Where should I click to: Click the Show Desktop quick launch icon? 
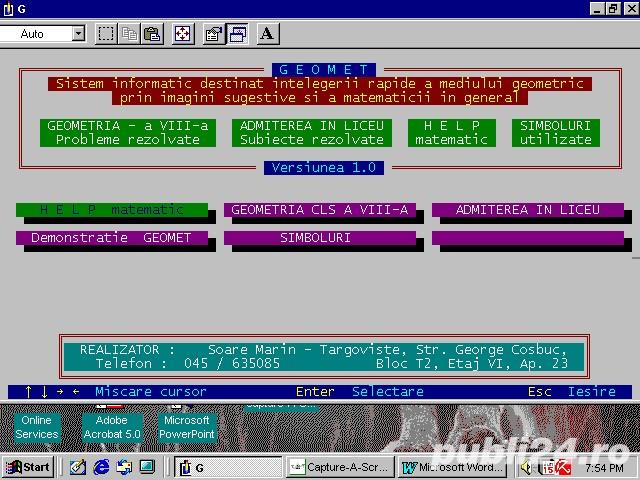pyautogui.click(x=147, y=467)
